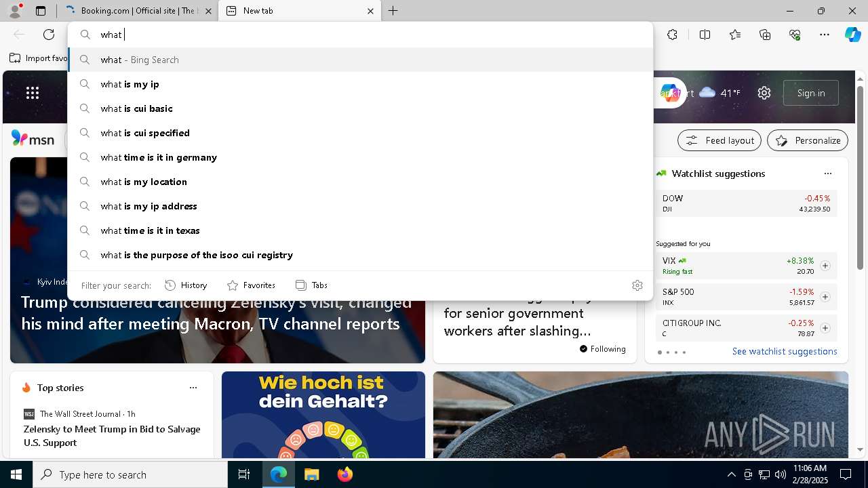Image resolution: width=868 pixels, height=488 pixels.
Task: Click Wie hoch ist dein Gehalt ad
Action: point(323,414)
